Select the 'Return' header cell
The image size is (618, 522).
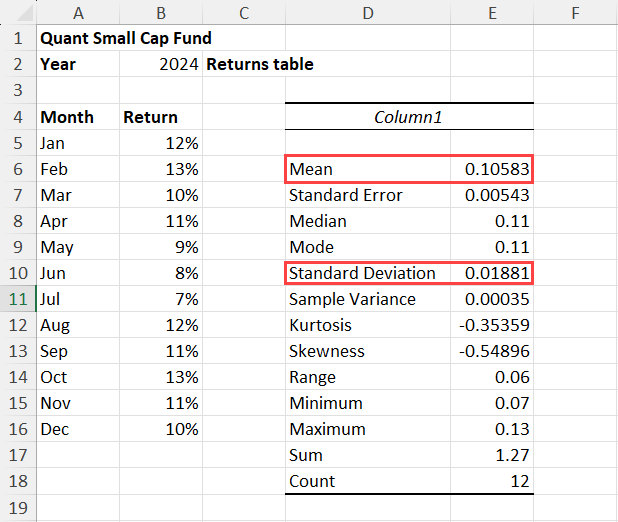pos(161,117)
